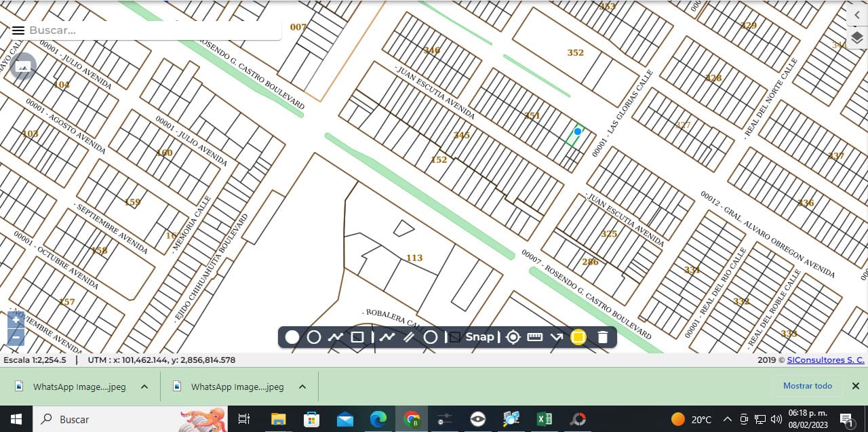The width and height of the screenshot is (868, 432).
Task: Delete drawings with the trash icon
Action: point(603,337)
